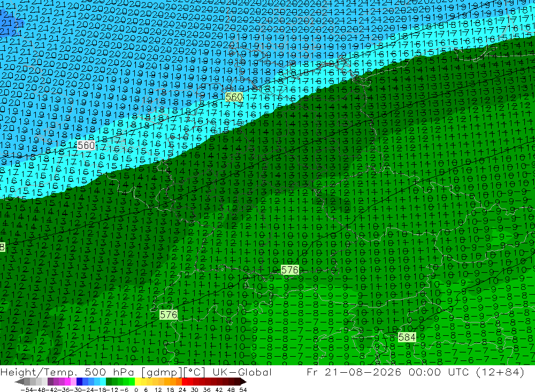This screenshot has height=392, width=535.
Task: Pick the dark blue swatch in the legend
Action: 80,381
